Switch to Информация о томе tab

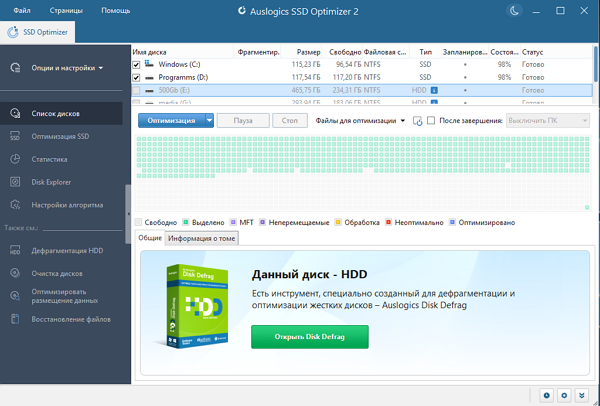pyautogui.click(x=202, y=238)
